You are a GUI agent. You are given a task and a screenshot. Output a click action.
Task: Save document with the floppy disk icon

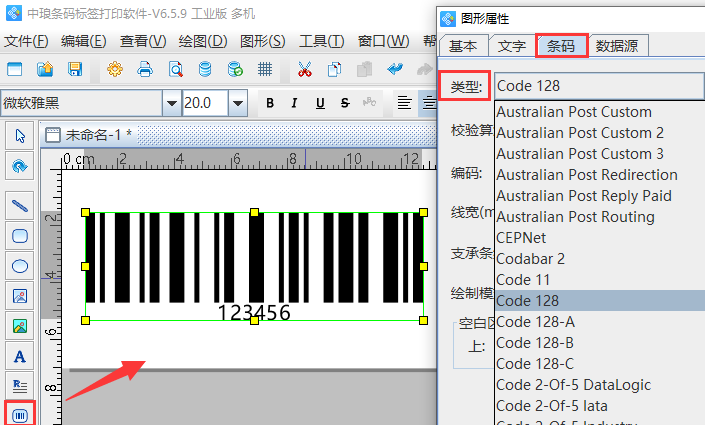click(75, 69)
